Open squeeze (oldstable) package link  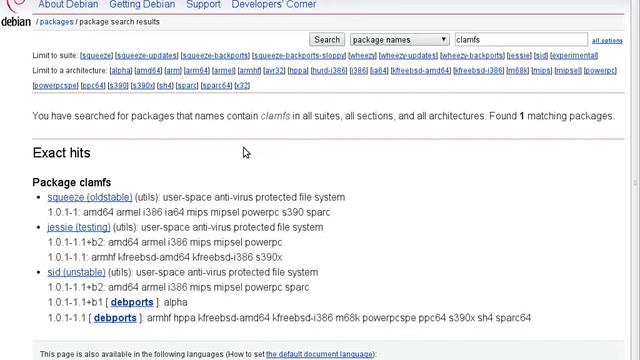coord(90,197)
